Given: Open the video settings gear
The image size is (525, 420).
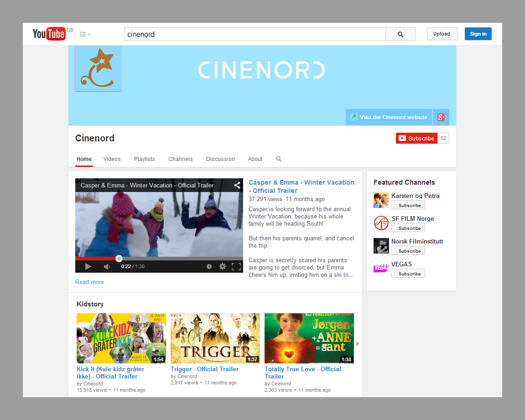Looking at the screenshot, I should click(x=223, y=266).
